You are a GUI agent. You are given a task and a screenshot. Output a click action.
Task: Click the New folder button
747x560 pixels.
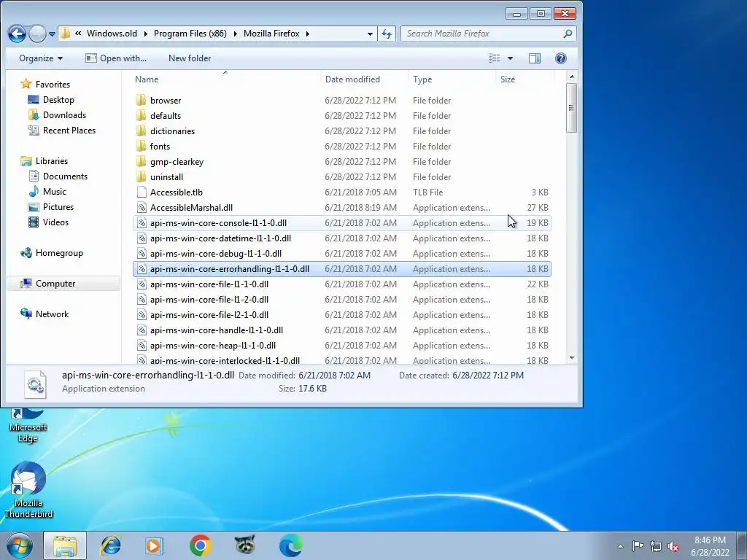[x=190, y=58]
